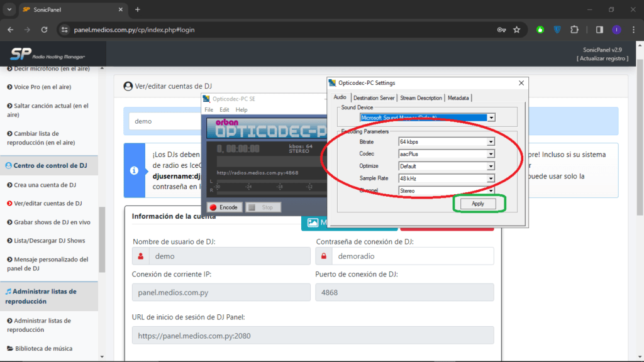The height and width of the screenshot is (362, 644).
Task: Click the Contraseña de conexión de DJ field
Action: 413,256
